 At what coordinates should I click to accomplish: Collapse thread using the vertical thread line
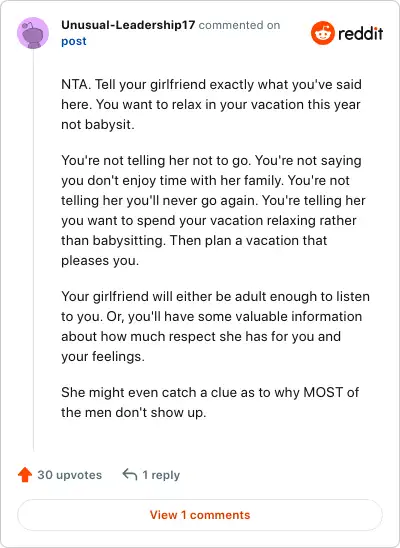pyautogui.click(x=34, y=250)
